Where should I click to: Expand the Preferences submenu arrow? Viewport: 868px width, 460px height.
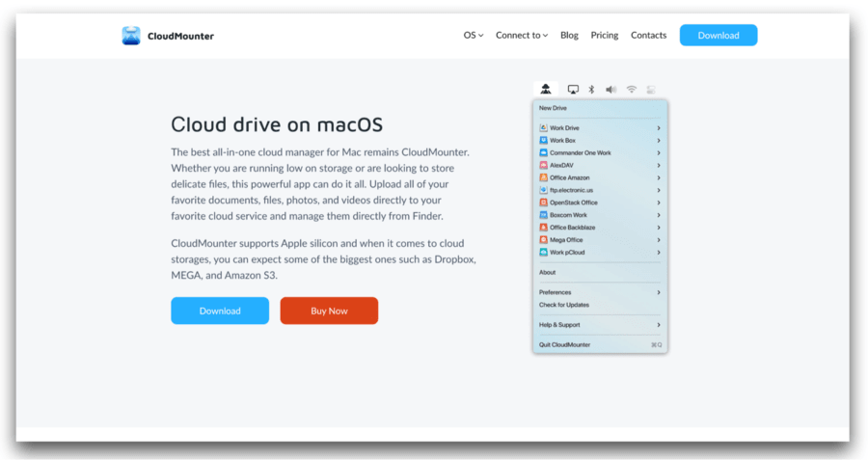[x=659, y=292]
